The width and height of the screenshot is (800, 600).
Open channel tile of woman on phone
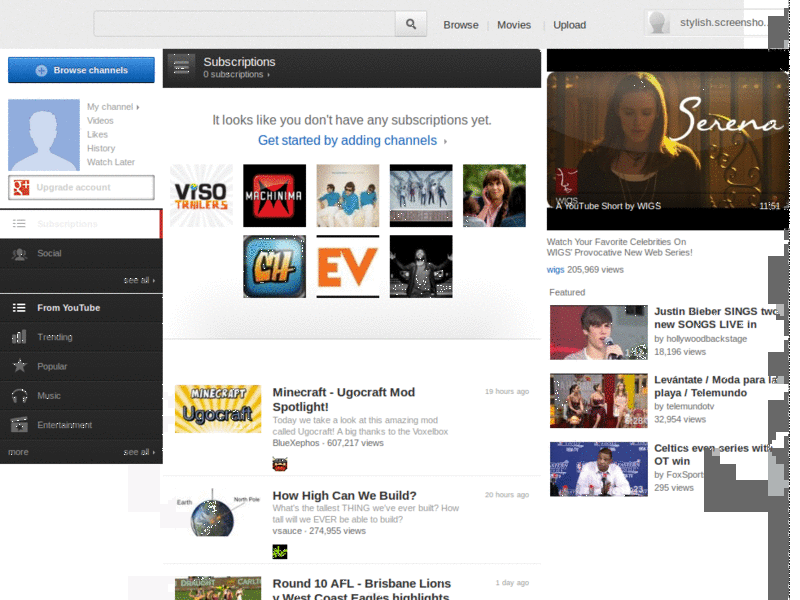(494, 195)
